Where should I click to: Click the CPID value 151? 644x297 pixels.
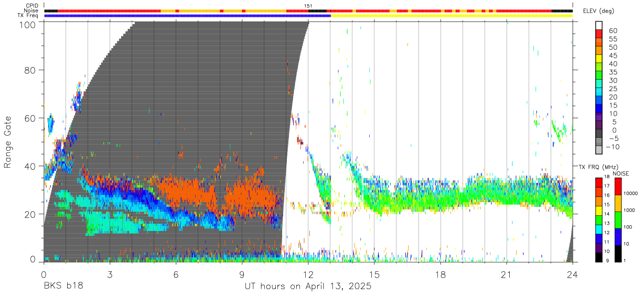point(308,6)
